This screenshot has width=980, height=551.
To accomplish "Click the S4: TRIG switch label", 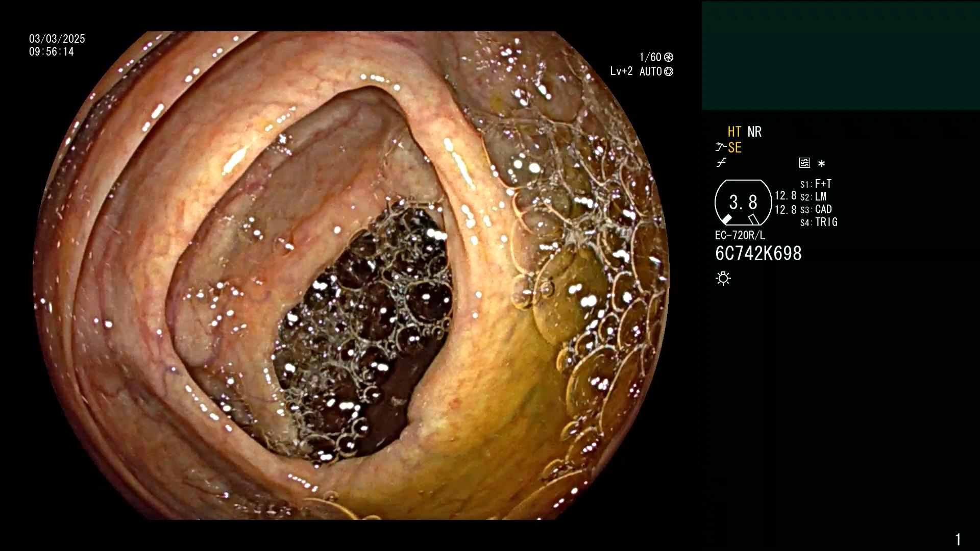I will click(819, 222).
